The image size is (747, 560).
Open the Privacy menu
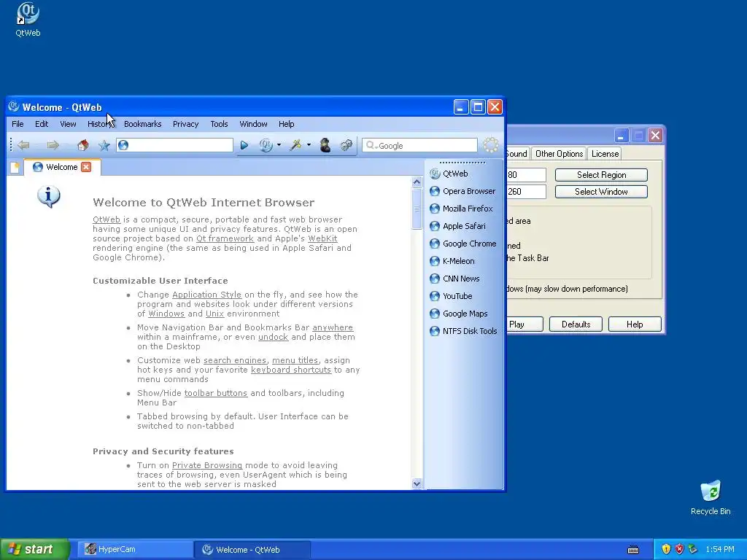coord(185,124)
